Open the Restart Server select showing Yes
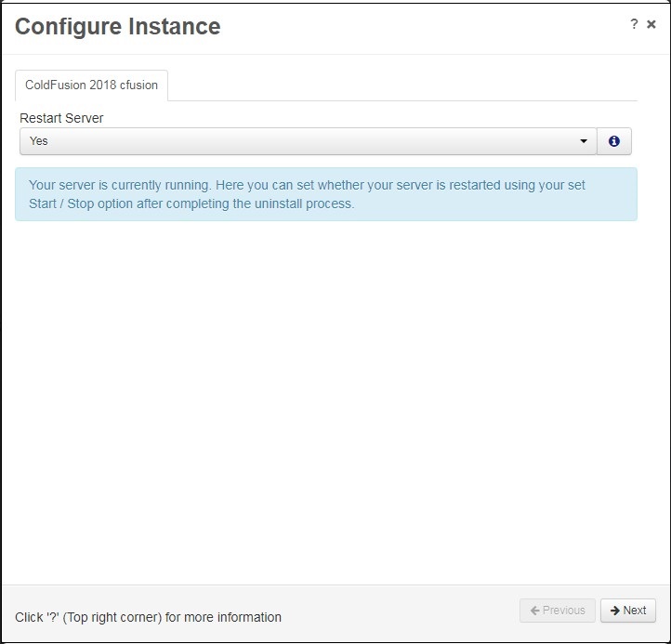 tap(309, 140)
